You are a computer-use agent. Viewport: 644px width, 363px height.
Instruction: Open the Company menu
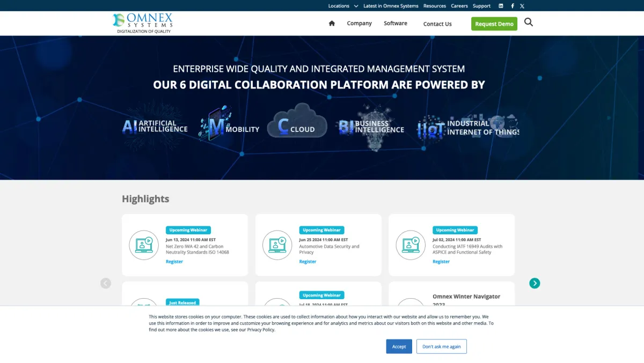tap(360, 23)
